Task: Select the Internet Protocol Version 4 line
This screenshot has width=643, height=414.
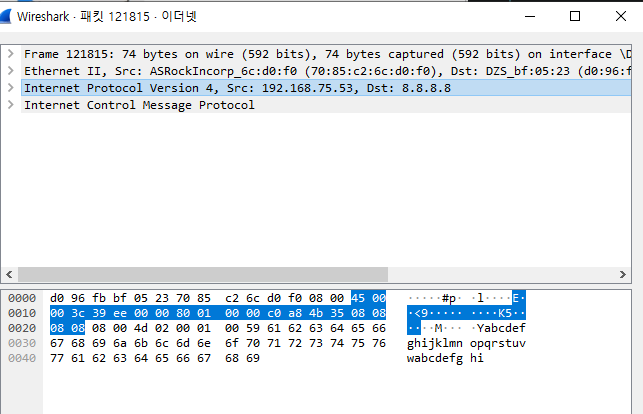Action: tap(326, 88)
